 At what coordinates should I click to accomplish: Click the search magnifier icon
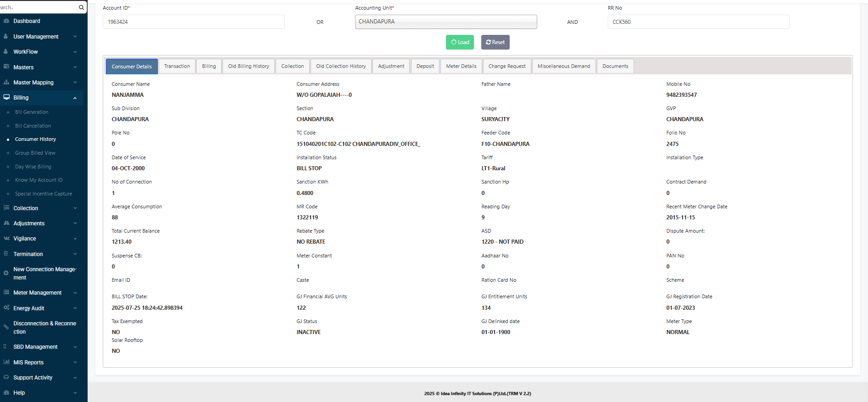point(81,7)
